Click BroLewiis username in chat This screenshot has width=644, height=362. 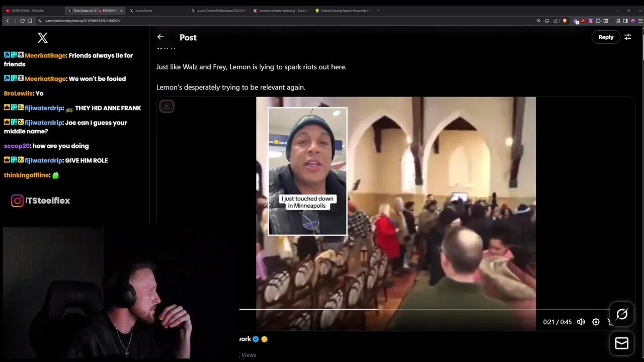coord(18,93)
